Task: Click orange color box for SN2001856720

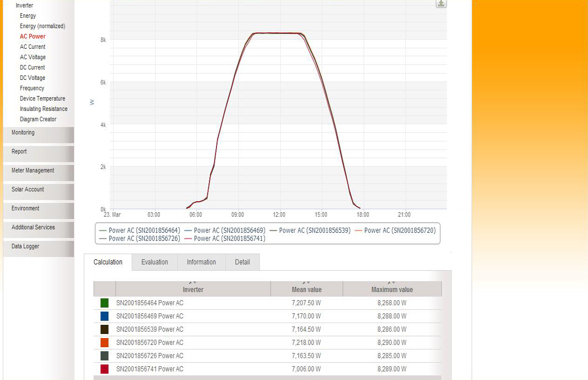Action: pos(105,343)
